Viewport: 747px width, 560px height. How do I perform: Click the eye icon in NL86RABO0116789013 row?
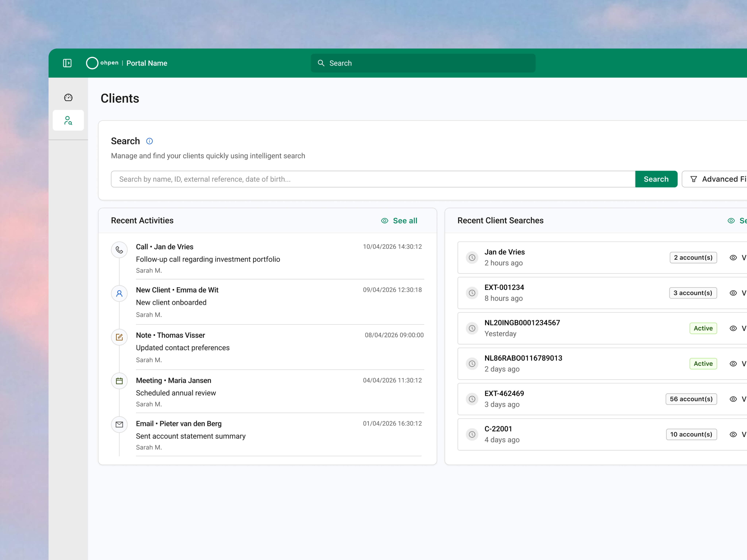pyautogui.click(x=733, y=363)
